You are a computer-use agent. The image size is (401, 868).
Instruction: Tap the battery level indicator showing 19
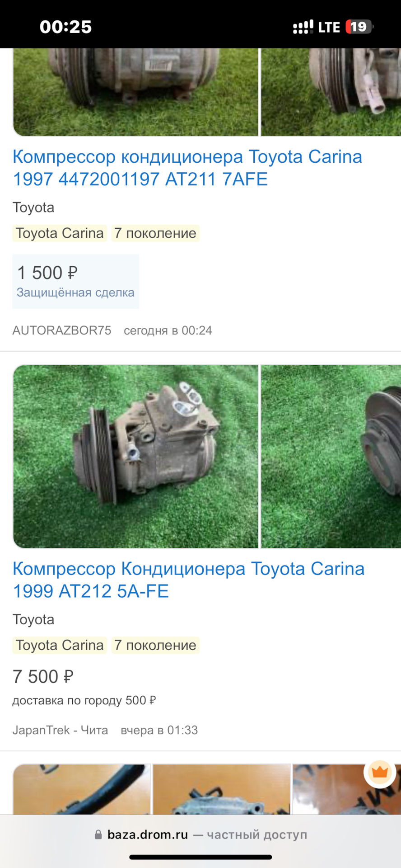pos(359,27)
